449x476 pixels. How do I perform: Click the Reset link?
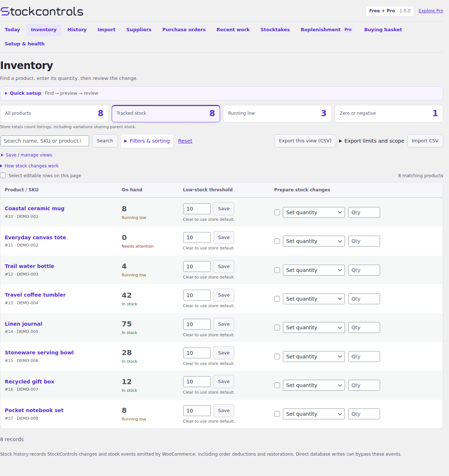(x=185, y=141)
